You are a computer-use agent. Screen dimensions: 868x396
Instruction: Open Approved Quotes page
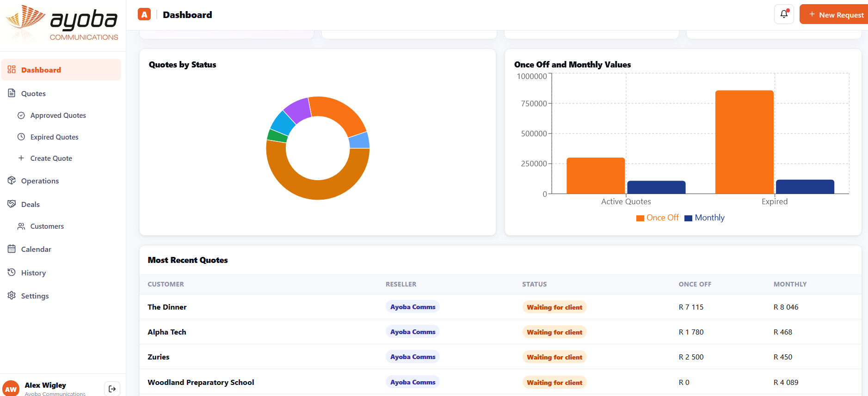click(x=58, y=115)
